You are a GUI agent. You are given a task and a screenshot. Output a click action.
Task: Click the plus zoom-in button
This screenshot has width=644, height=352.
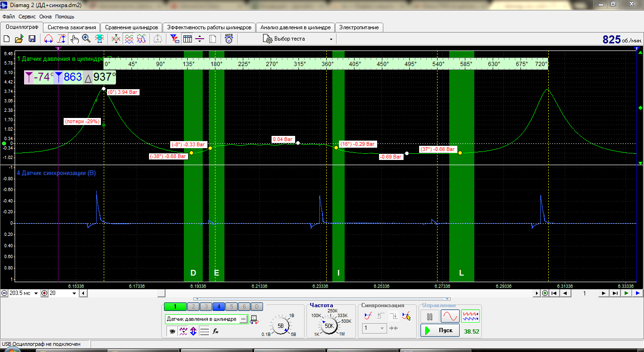(44, 293)
